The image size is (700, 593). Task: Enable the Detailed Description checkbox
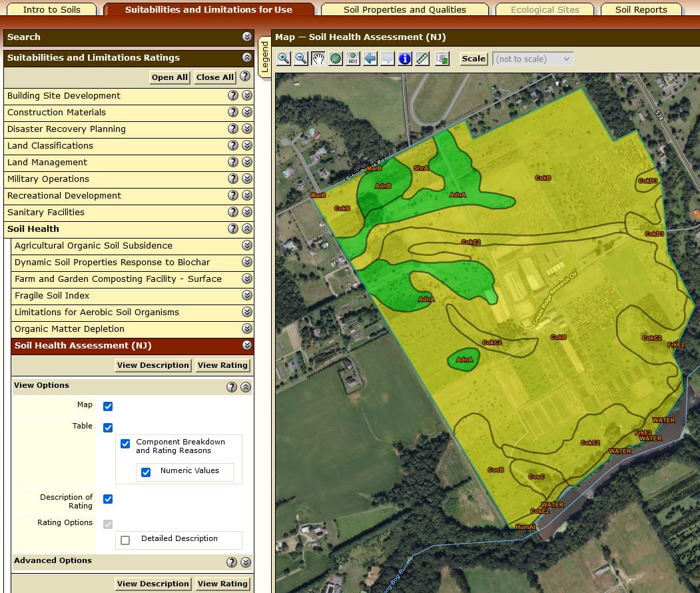pyautogui.click(x=125, y=540)
